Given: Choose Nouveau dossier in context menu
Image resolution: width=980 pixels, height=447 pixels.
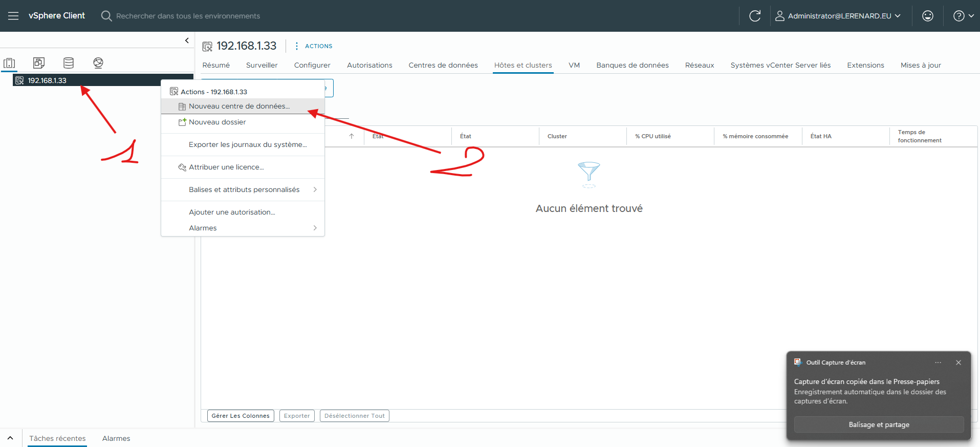Looking at the screenshot, I should 243,122.
